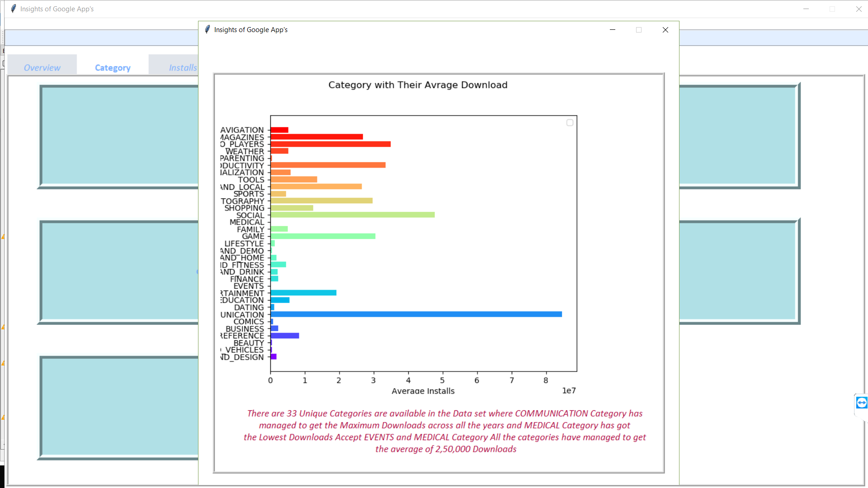868x488 pixels.
Task: Click the top-left teal panel card
Action: point(118,136)
